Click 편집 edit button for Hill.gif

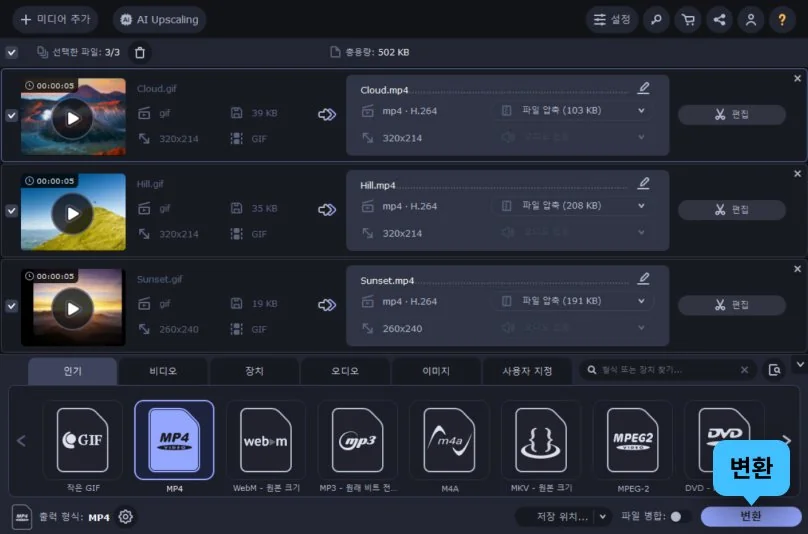tap(732, 210)
